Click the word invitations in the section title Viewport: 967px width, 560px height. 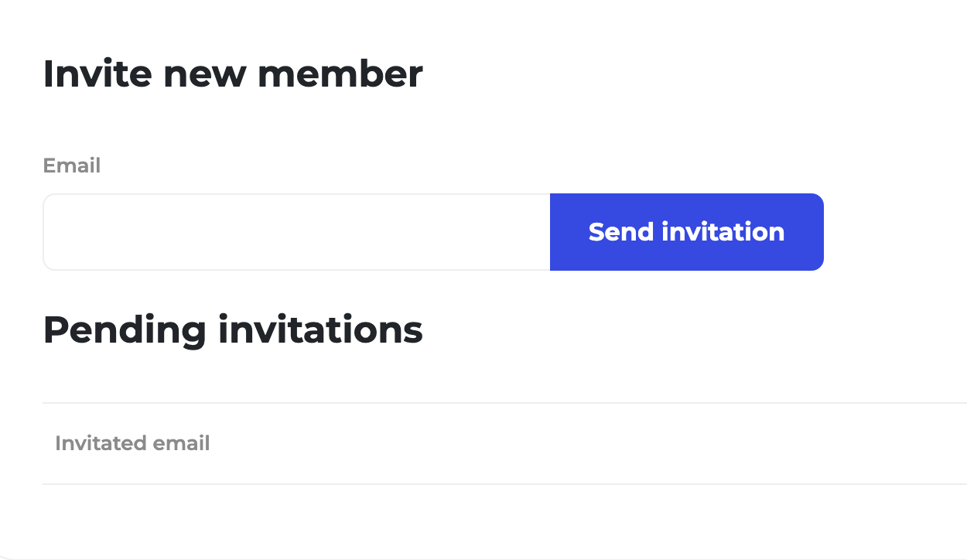(320, 330)
